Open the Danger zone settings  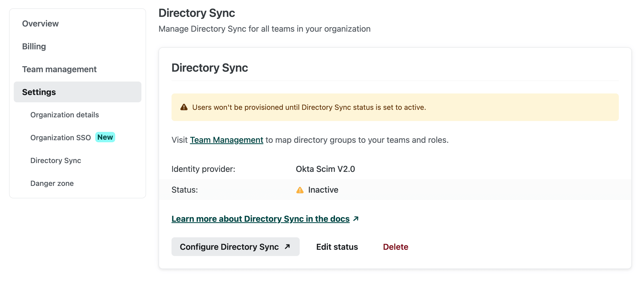(x=52, y=183)
